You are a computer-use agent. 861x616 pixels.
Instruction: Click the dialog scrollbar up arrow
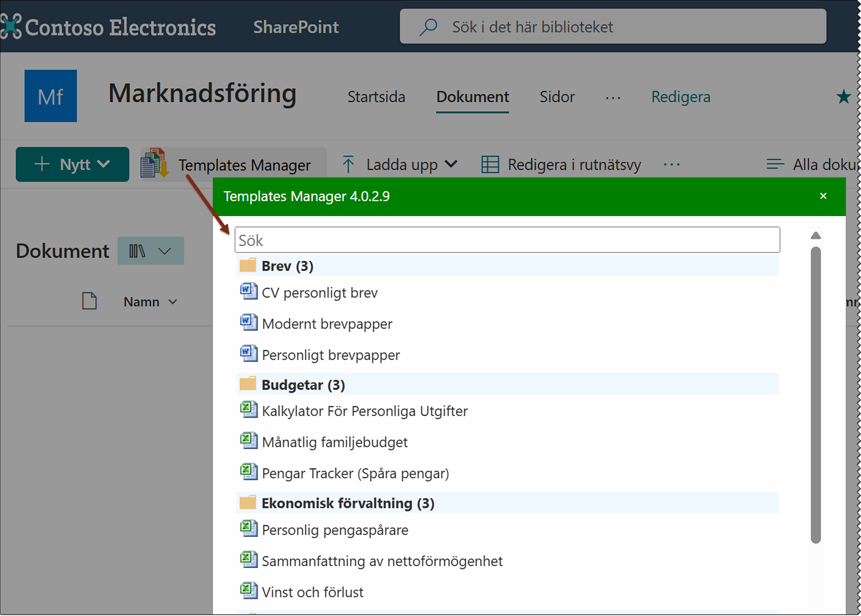tap(816, 236)
